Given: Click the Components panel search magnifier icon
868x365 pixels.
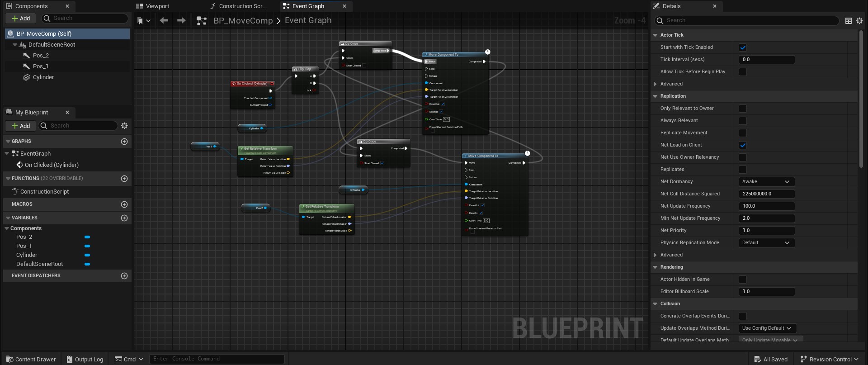Looking at the screenshot, I should (47, 19).
